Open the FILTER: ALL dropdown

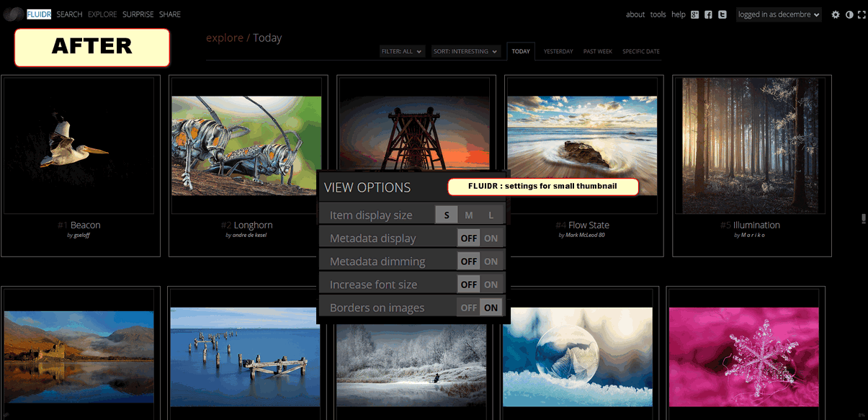pos(402,51)
